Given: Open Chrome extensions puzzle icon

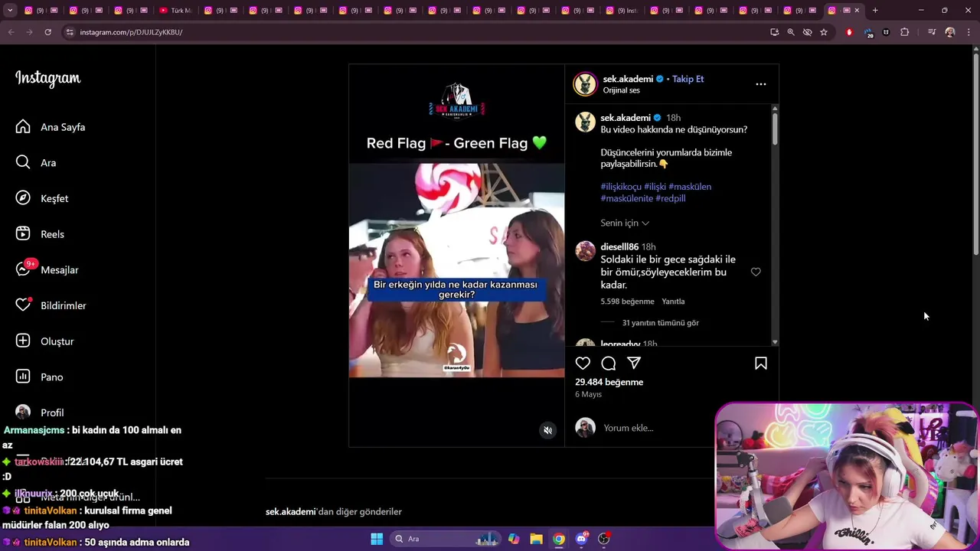Looking at the screenshot, I should [x=904, y=32].
